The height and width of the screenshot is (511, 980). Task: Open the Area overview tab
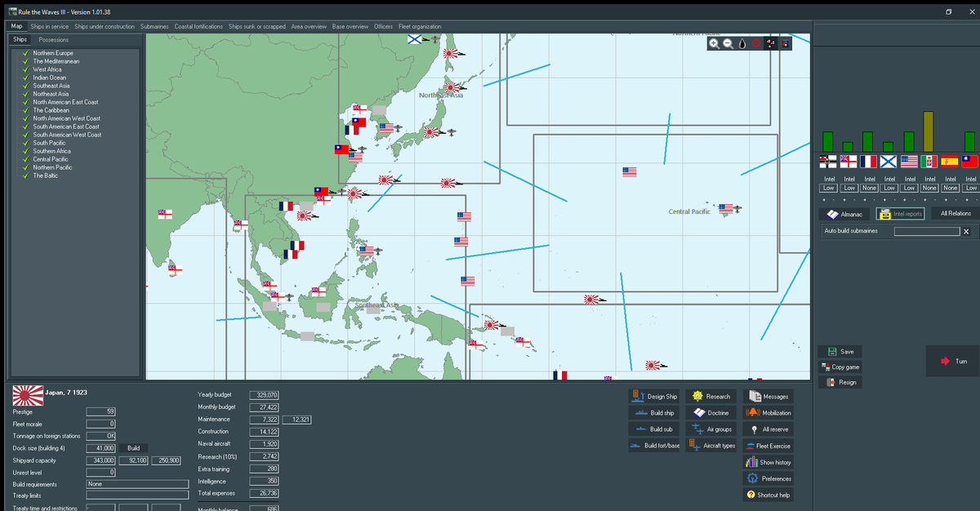[x=309, y=26]
